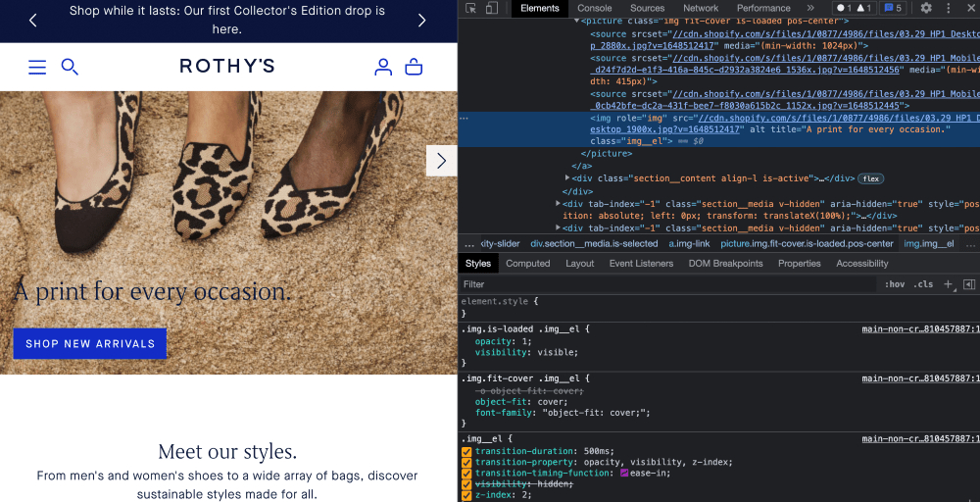Open the Layout tab
980x502 pixels.
580,263
